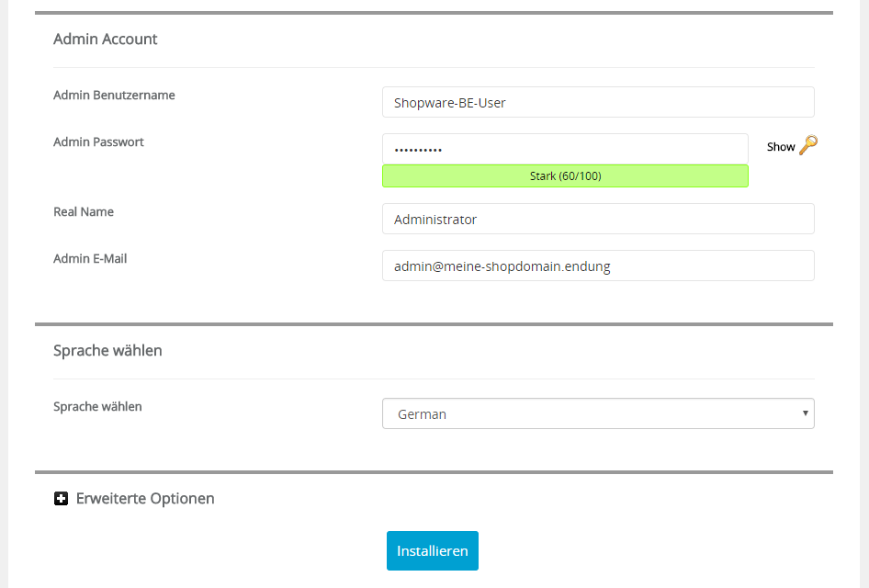
Task: Click the Admin E-Mail label
Action: click(90, 259)
